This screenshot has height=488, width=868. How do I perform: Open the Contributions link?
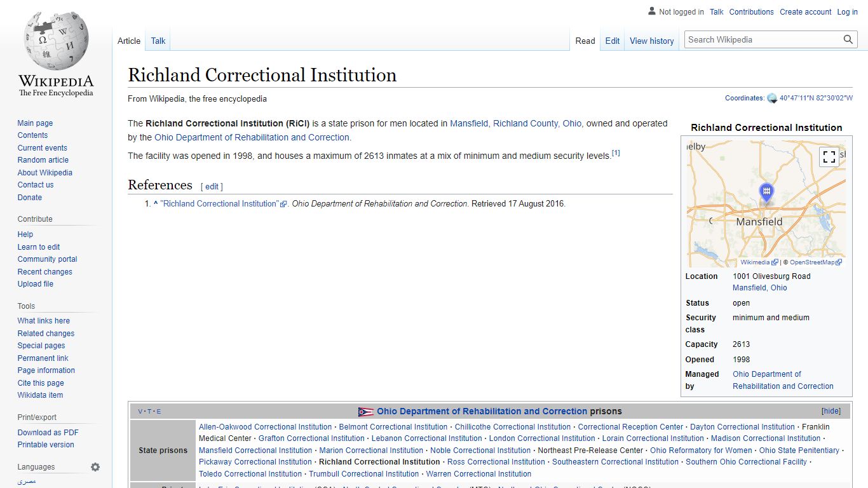pos(752,12)
